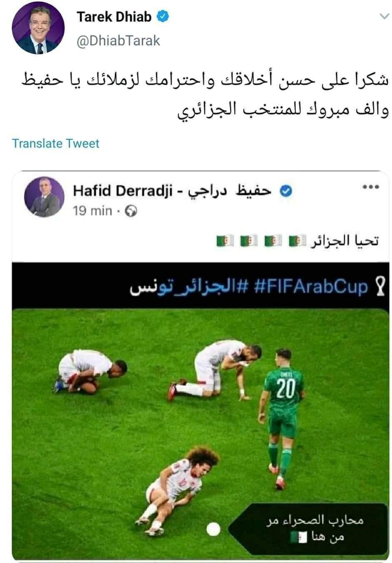Viewport: 392px width, 563px height.
Task: Open Tarek Dhiab's profile avatar
Action: (38, 30)
